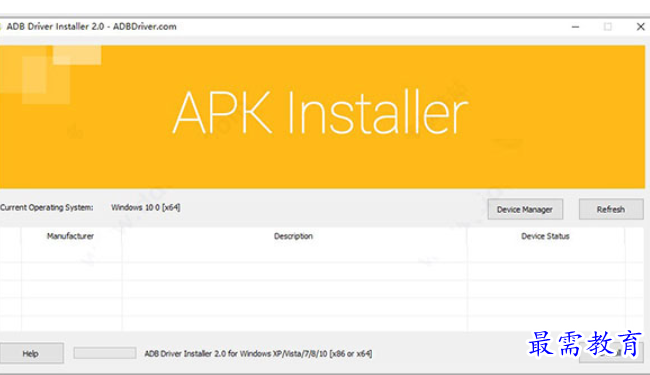
Task: Open the Help button
Action: tap(31, 353)
